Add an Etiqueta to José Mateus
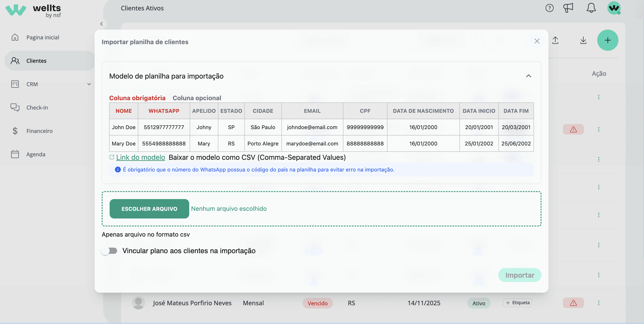This screenshot has width=644, height=324. tap(517, 303)
